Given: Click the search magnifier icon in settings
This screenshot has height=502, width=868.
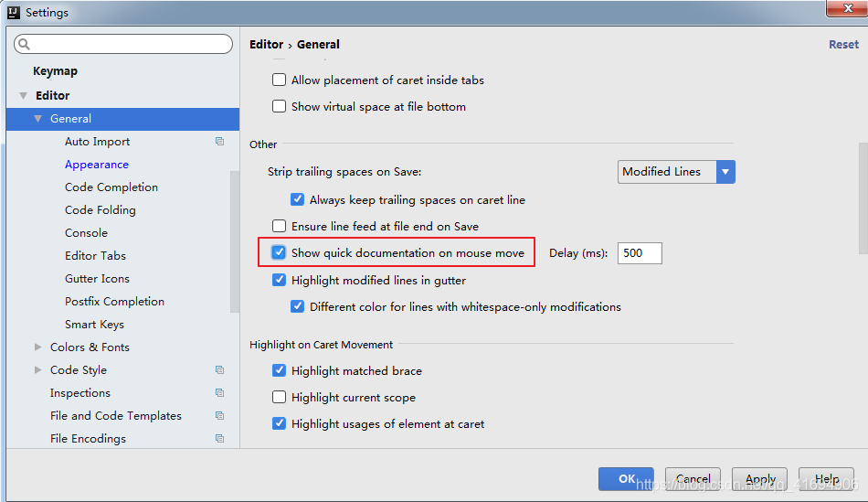Looking at the screenshot, I should tap(25, 44).
